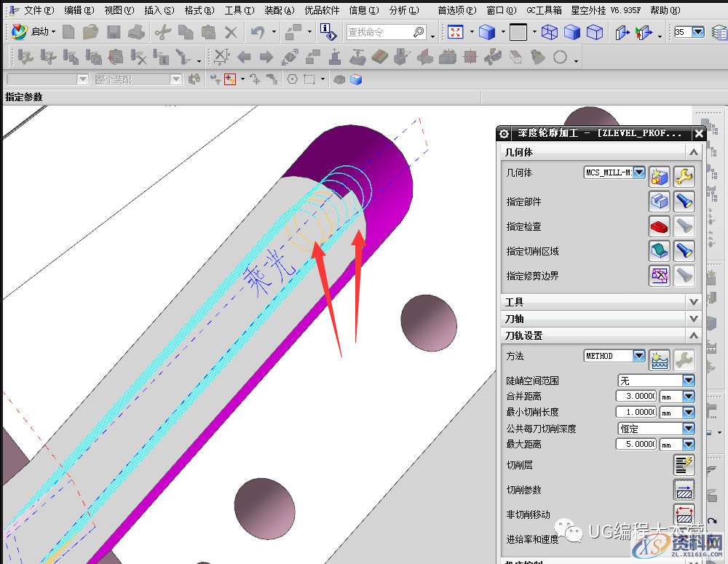Screen dimensions: 728x564
Task: Open the 公共每刀切削深度 恒定 dropdown
Action: 688,429
